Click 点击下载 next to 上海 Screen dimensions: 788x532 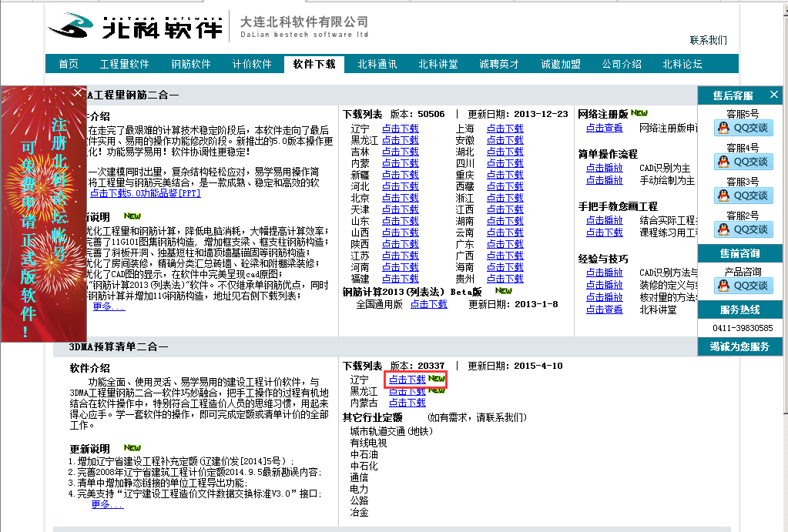tap(505, 129)
